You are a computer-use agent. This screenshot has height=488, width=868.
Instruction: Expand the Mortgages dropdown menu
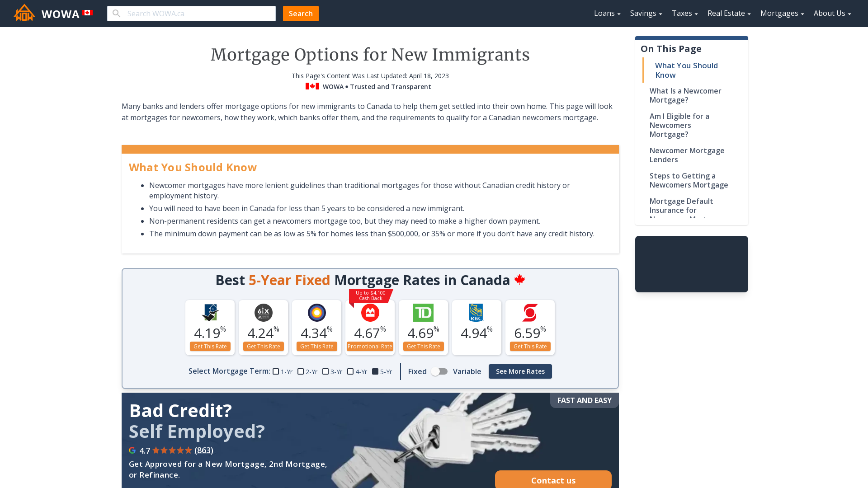(x=782, y=13)
